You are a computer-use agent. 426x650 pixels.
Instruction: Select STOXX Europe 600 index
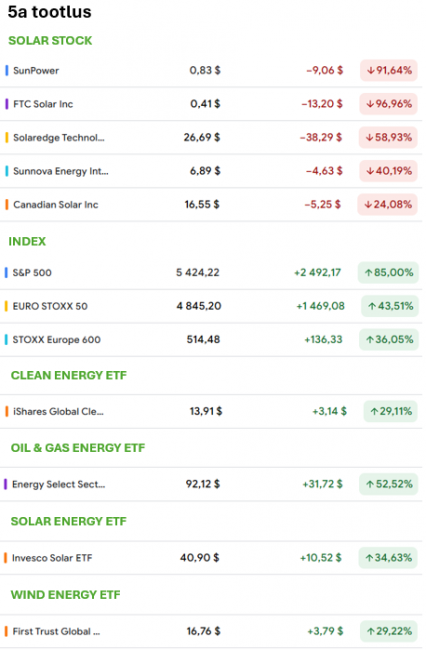click(211, 340)
